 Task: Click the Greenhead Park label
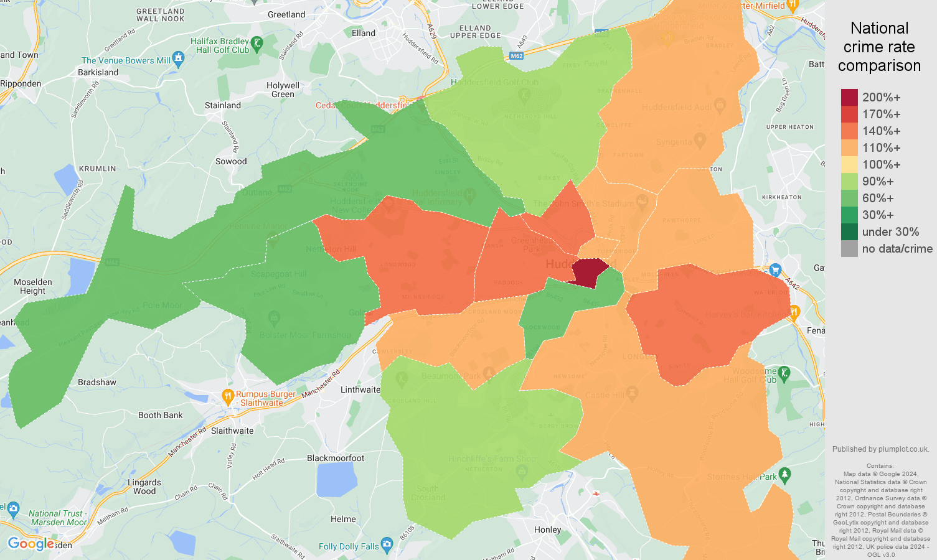click(x=530, y=245)
